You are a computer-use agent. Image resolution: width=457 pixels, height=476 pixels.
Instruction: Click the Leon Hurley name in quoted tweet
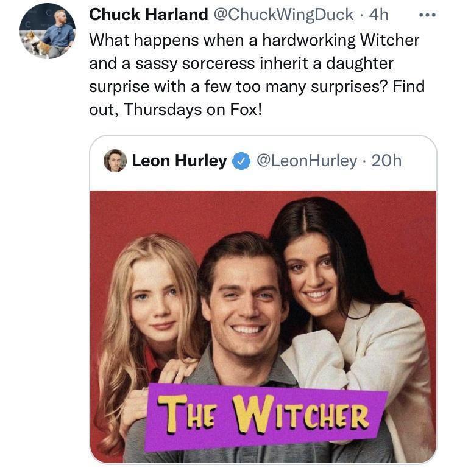[x=179, y=161]
